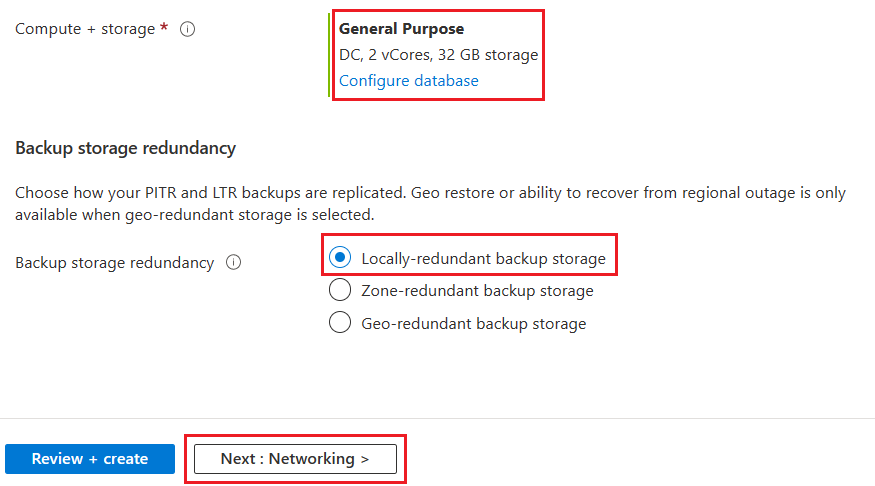Open the Configure database link
Viewport: 875px width, 486px height.
pyautogui.click(x=408, y=81)
